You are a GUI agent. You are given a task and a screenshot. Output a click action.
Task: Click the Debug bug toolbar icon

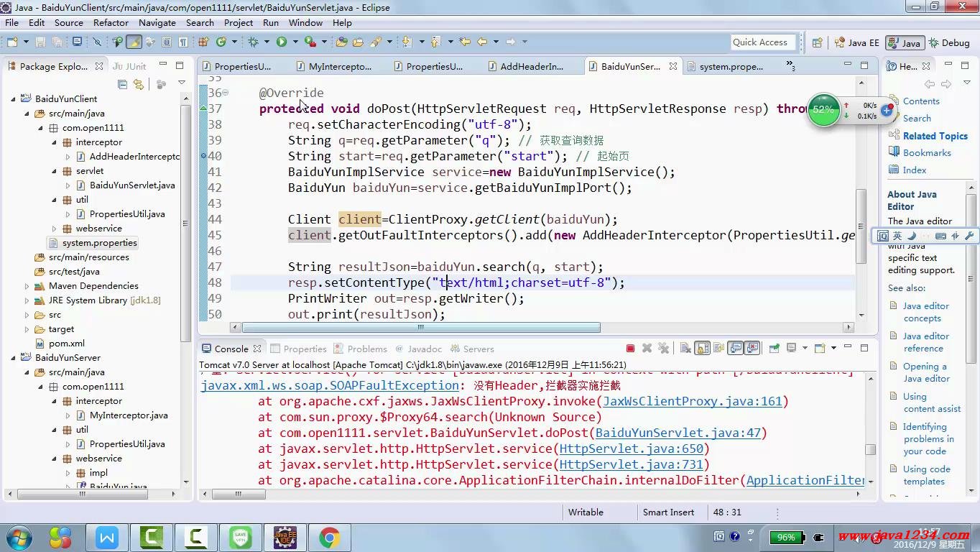coord(253,42)
